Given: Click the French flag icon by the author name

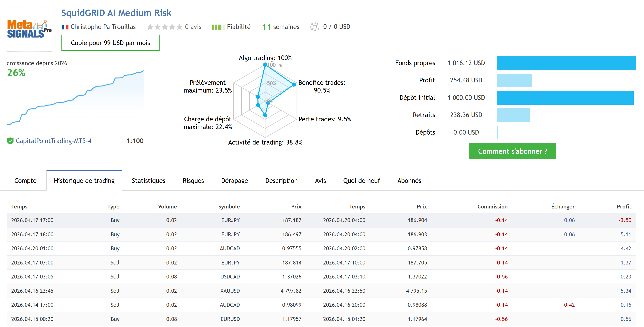Looking at the screenshot, I should click(65, 27).
